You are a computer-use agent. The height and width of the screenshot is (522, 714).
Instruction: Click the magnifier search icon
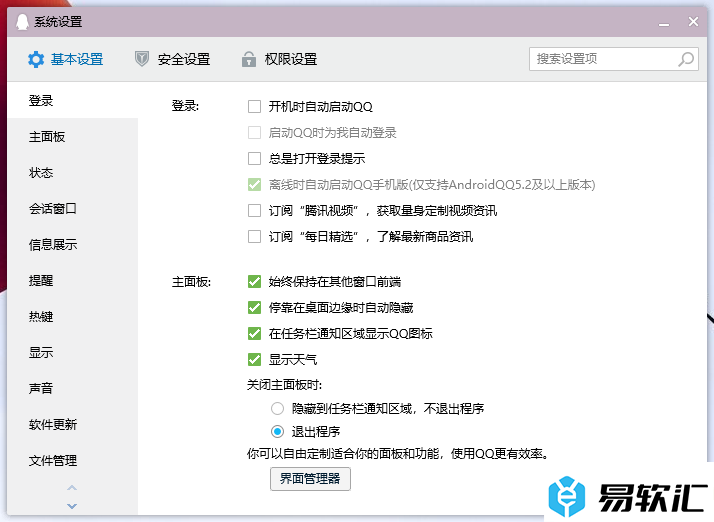tap(686, 59)
